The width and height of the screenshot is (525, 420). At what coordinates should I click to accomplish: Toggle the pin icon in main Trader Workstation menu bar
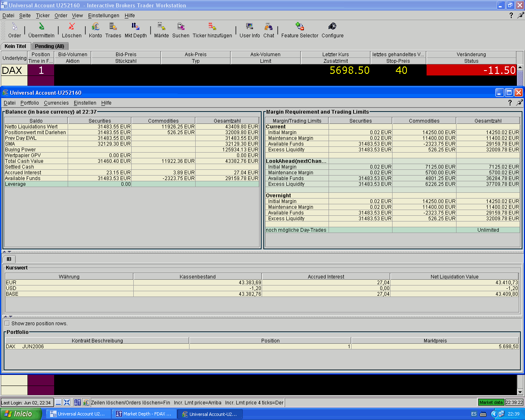[520, 15]
